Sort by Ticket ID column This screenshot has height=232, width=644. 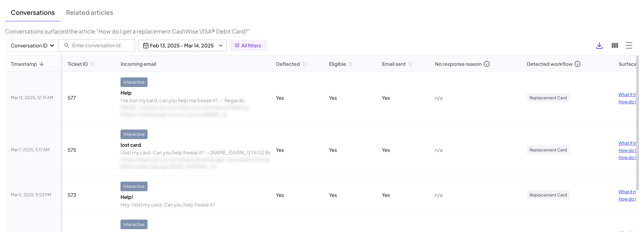(92, 64)
